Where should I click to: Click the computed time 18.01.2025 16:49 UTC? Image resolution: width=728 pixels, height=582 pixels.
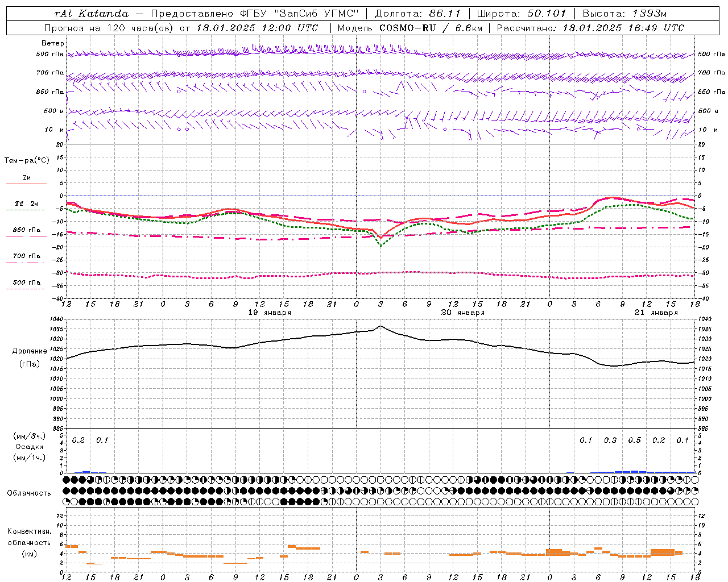coord(623,28)
